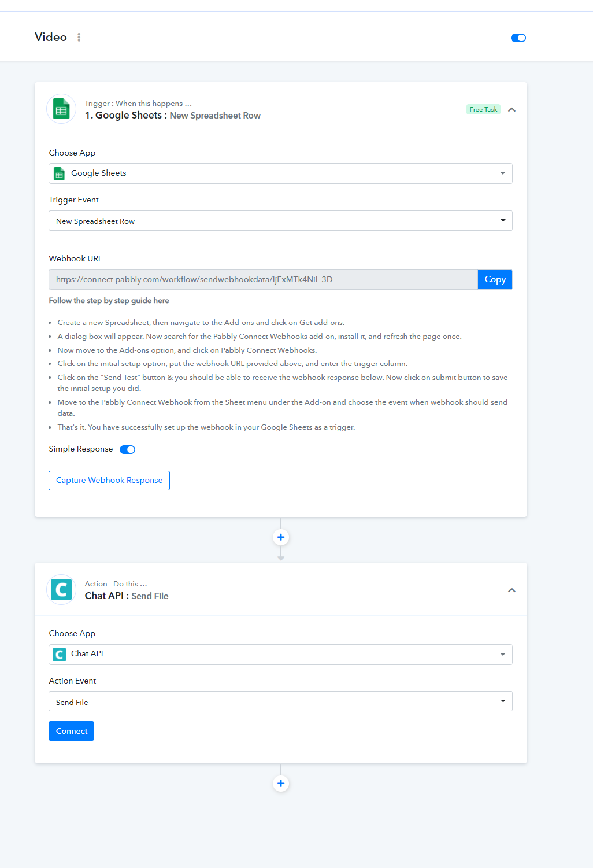
Task: Add a step between trigger and Chat API
Action: (x=281, y=537)
